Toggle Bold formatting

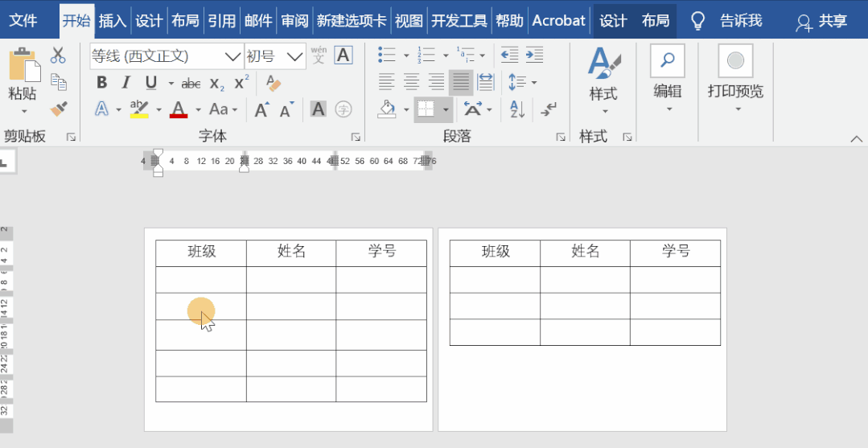pyautogui.click(x=102, y=83)
